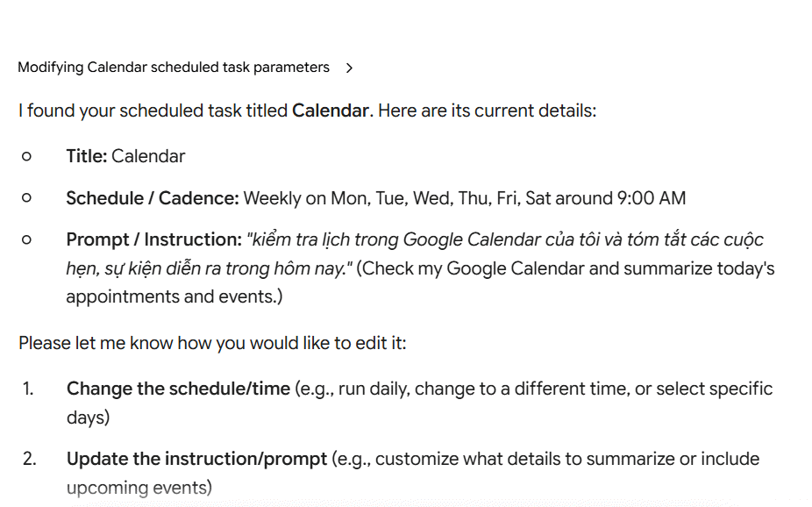Expand the thinking chevron arrow beside the header

click(x=350, y=68)
